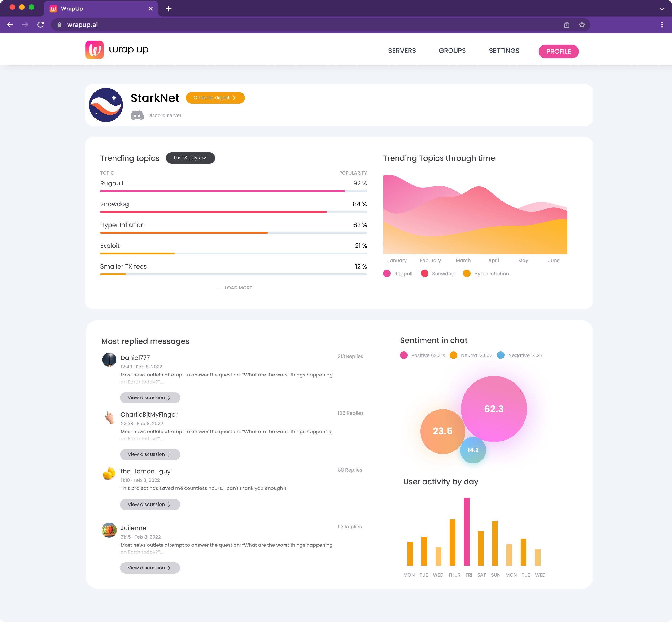Click the username Daniel777

point(135,358)
